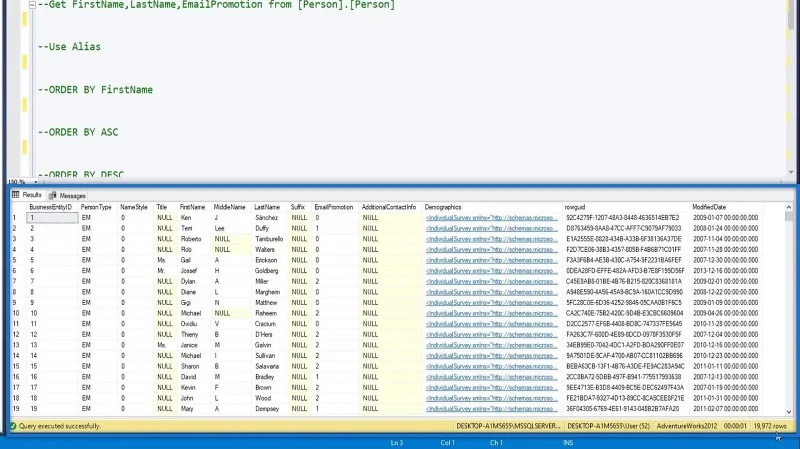This screenshot has height=449, width=800.
Task: Click the AdventureWorks2012 database status entry
Action: (x=687, y=426)
